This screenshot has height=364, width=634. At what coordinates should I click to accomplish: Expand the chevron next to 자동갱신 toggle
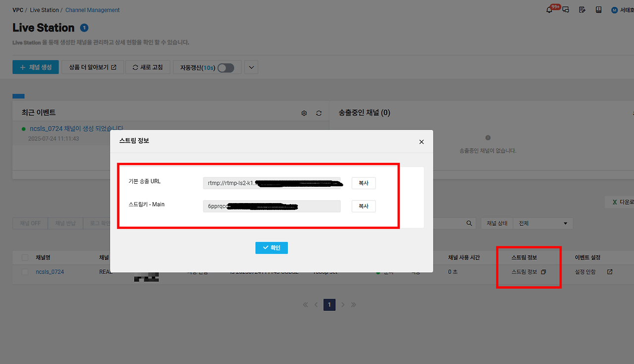[251, 67]
